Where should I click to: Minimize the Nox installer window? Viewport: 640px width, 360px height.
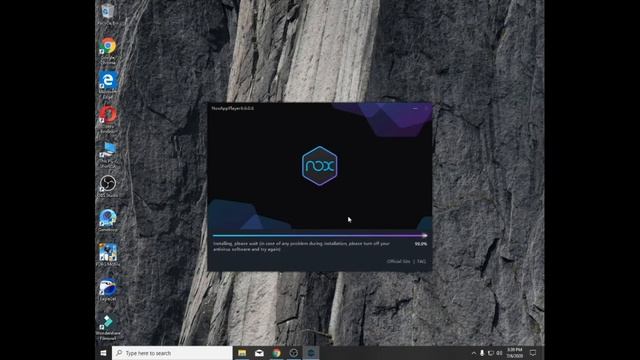(415, 108)
